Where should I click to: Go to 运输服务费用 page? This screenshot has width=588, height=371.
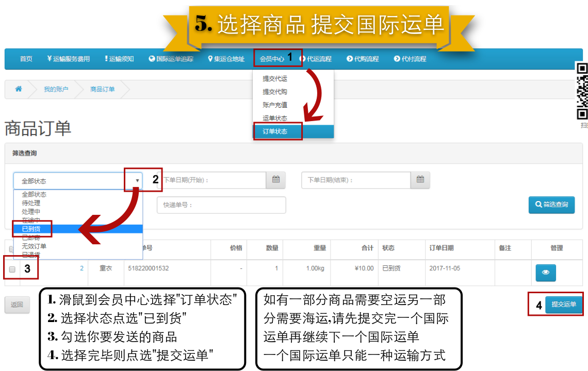(68, 59)
